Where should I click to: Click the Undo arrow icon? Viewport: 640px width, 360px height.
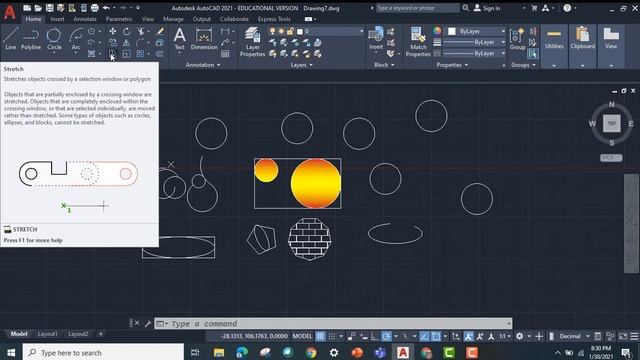point(106,8)
